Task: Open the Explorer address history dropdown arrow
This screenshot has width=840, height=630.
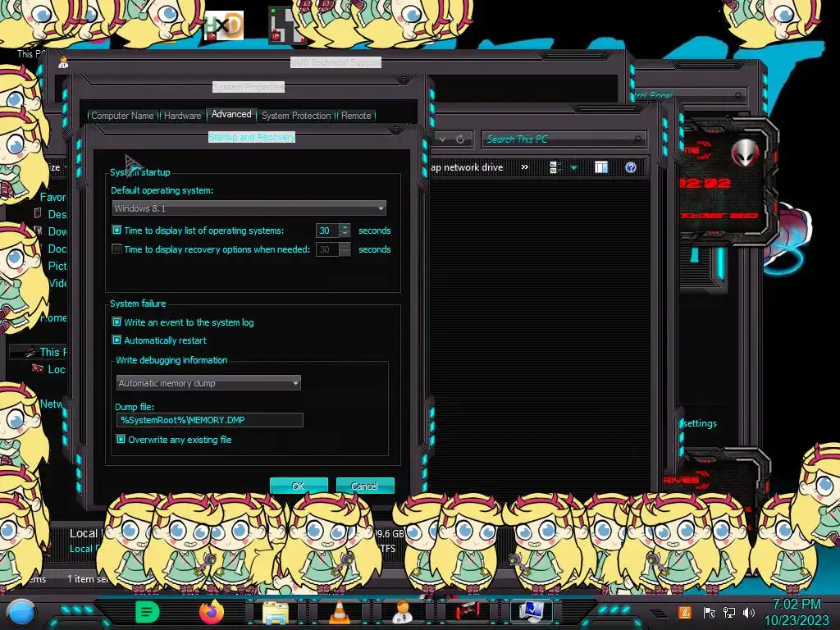Action: click(x=442, y=139)
